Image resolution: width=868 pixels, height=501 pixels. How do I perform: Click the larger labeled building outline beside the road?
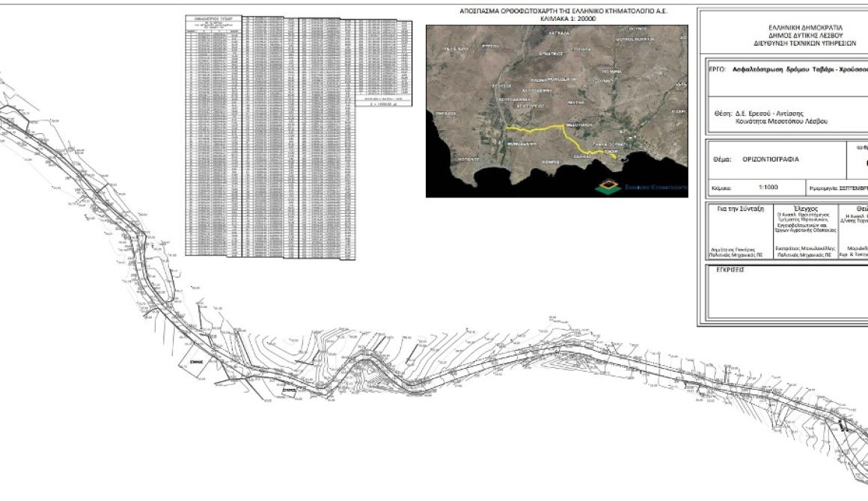(197, 362)
